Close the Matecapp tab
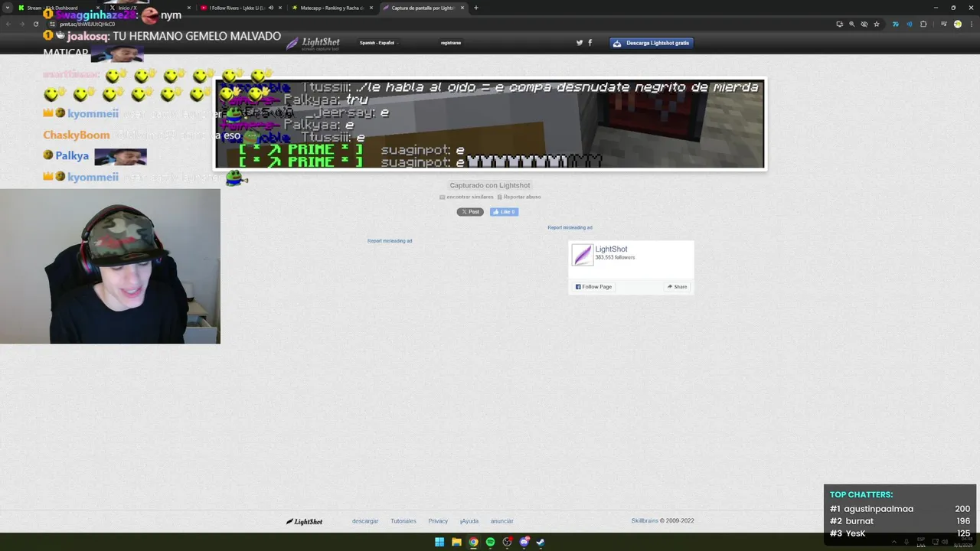Image resolution: width=980 pixels, height=551 pixels. point(371,8)
